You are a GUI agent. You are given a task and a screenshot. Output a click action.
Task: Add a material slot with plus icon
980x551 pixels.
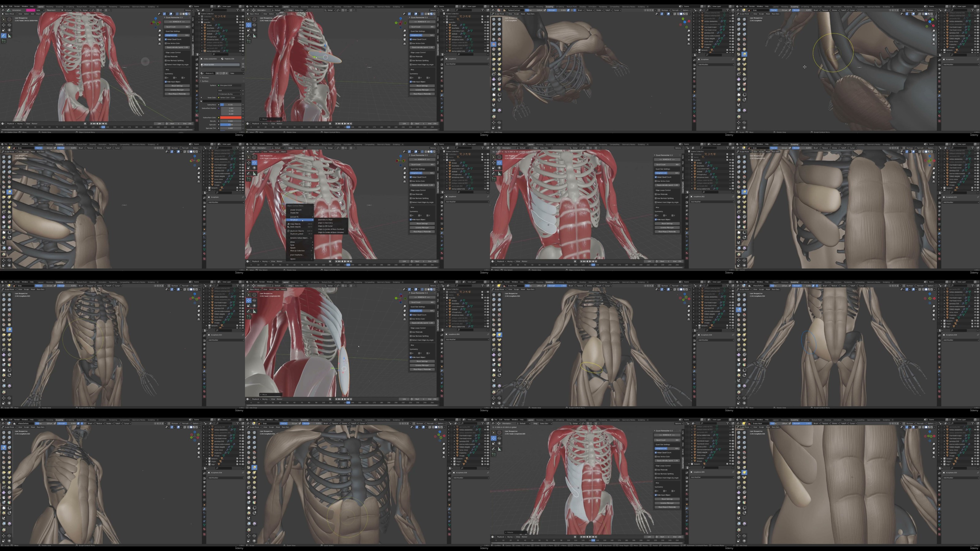coord(243,64)
